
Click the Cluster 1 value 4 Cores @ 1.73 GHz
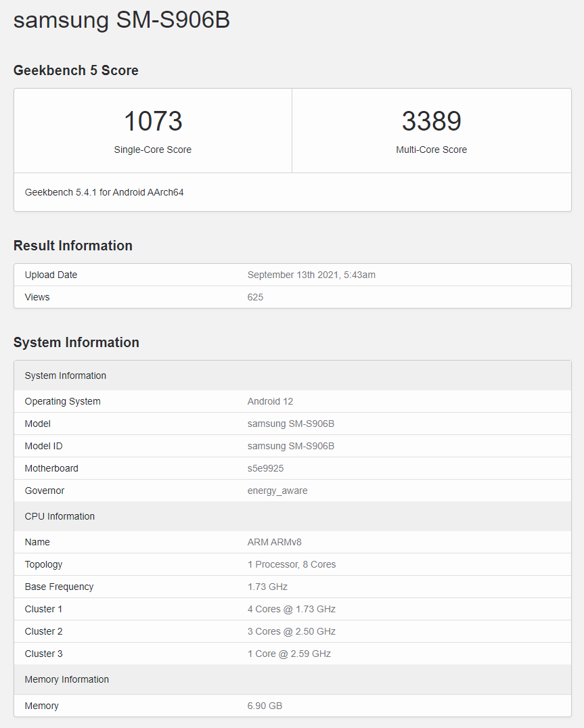[x=292, y=609]
